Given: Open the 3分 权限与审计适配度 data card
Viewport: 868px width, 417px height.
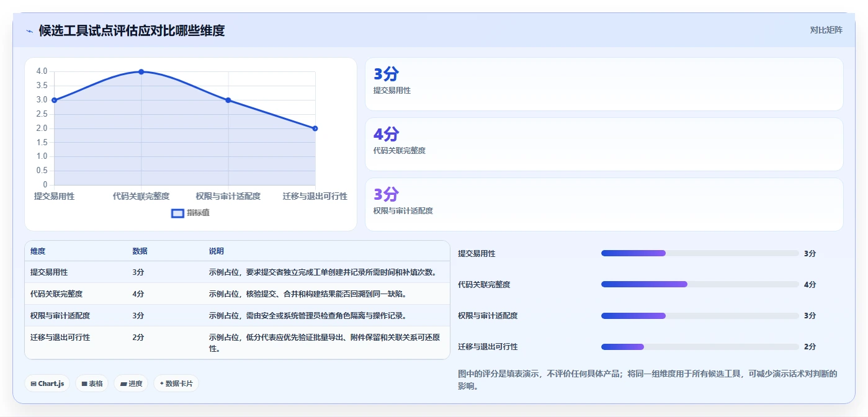Looking at the screenshot, I should click(x=604, y=204).
